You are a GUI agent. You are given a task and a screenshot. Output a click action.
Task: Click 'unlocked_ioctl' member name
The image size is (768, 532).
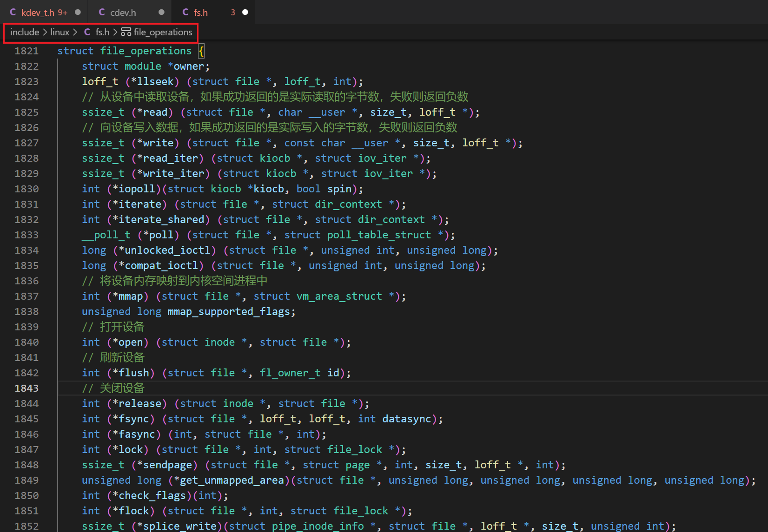[167, 250]
